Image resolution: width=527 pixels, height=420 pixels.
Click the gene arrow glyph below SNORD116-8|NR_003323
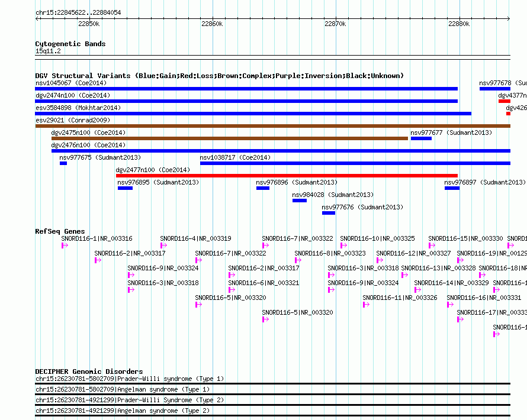pyautogui.click(x=298, y=260)
